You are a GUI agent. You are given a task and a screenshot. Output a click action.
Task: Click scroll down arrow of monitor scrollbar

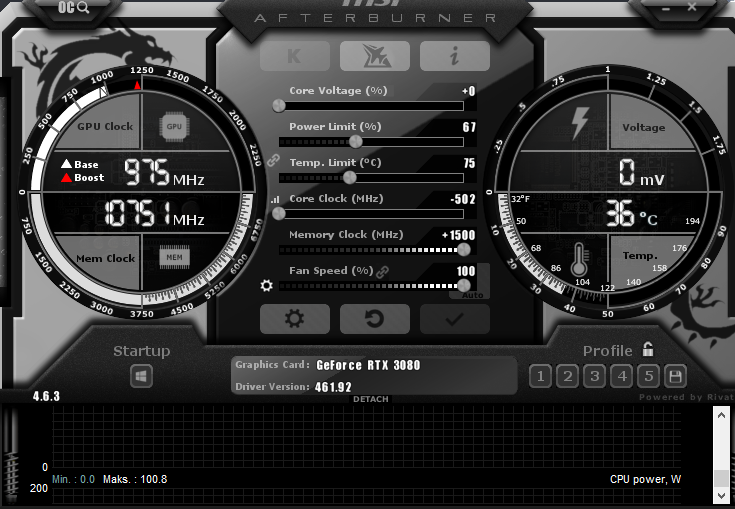[721, 495]
